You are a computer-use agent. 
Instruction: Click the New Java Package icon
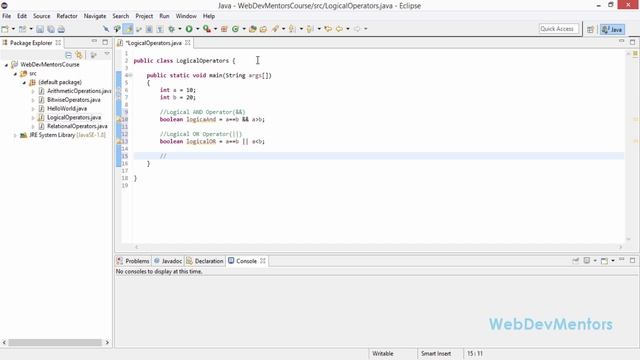point(224,29)
